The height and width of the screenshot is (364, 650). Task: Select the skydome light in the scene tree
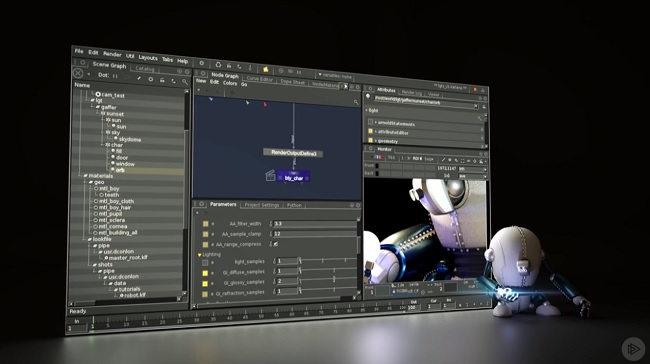(130, 139)
